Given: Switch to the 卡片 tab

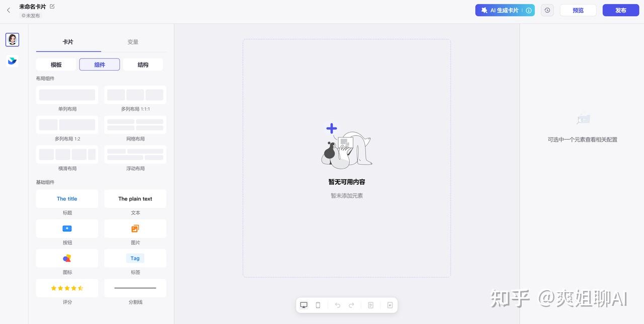Looking at the screenshot, I should [x=68, y=42].
